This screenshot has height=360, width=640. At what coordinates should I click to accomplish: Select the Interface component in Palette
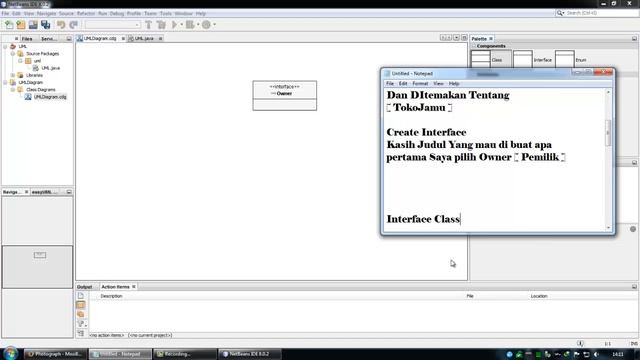pos(533,60)
